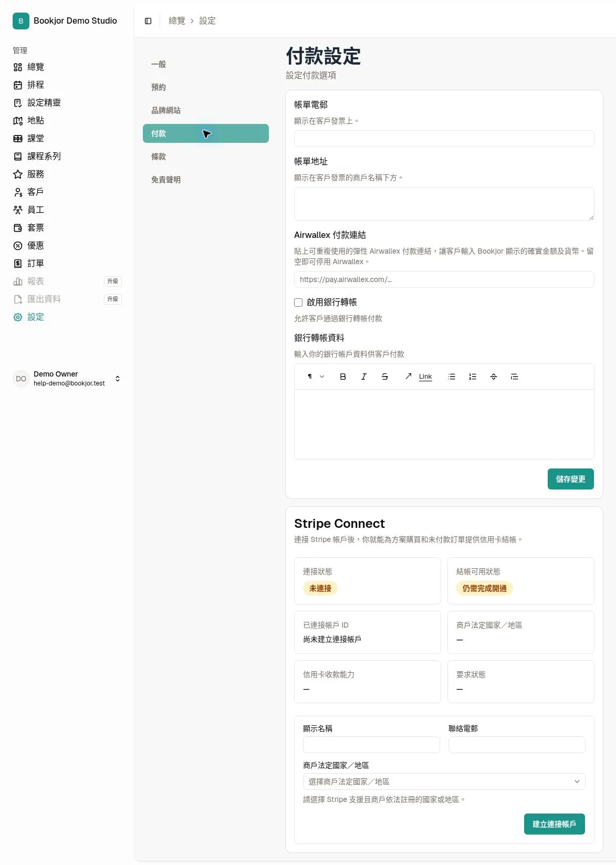Open the paragraph style dropdown
The image size is (616, 865).
[x=316, y=377]
